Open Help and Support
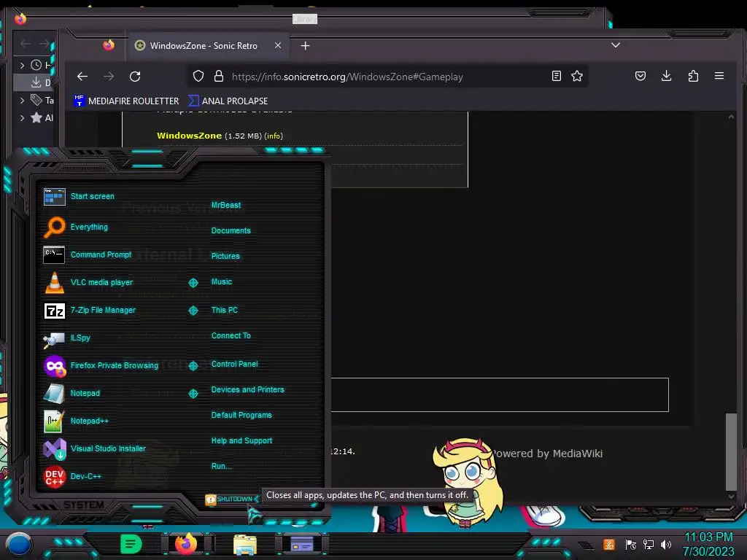Screen dimensions: 747x560 241,441
